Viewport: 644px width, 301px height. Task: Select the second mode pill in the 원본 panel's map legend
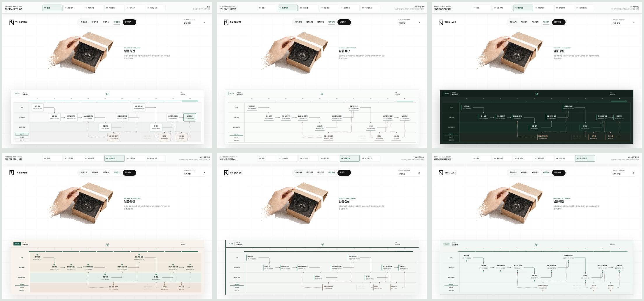(22, 137)
